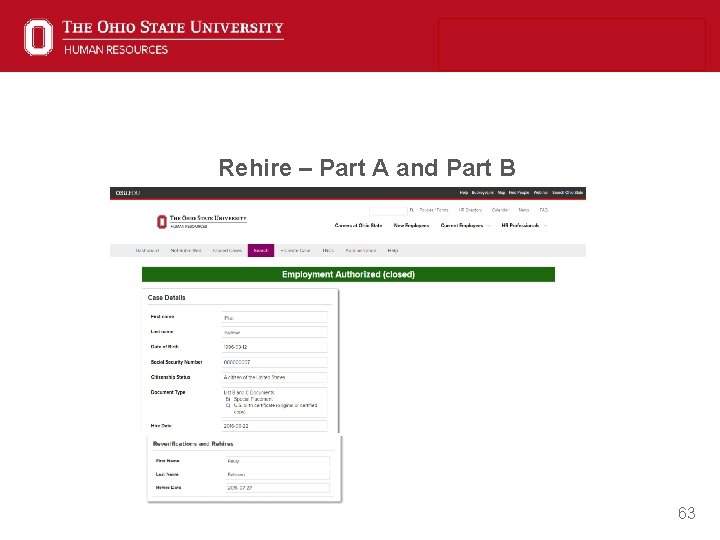Click the Date of Birth field
The height and width of the screenshot is (540, 720).
coord(275,347)
